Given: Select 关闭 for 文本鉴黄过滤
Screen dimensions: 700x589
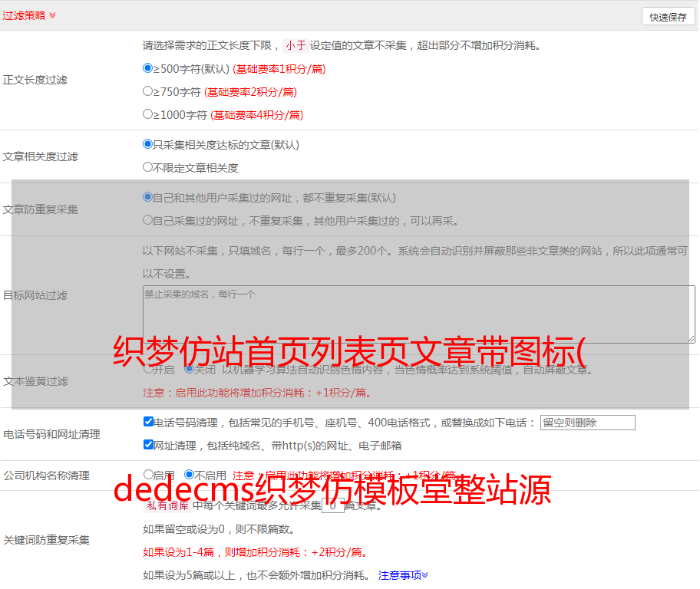Looking at the screenshot, I should coord(189,369).
